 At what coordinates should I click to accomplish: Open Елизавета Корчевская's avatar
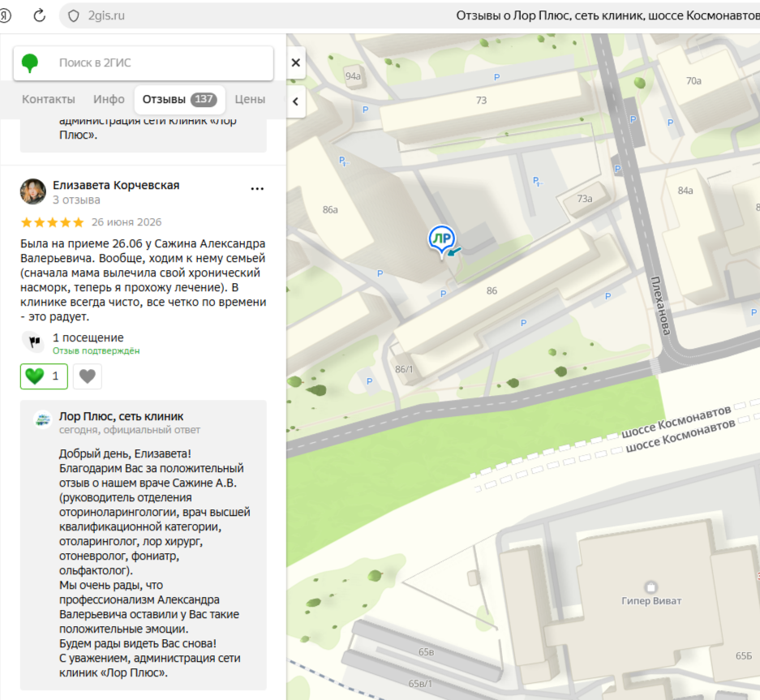pyautogui.click(x=33, y=191)
